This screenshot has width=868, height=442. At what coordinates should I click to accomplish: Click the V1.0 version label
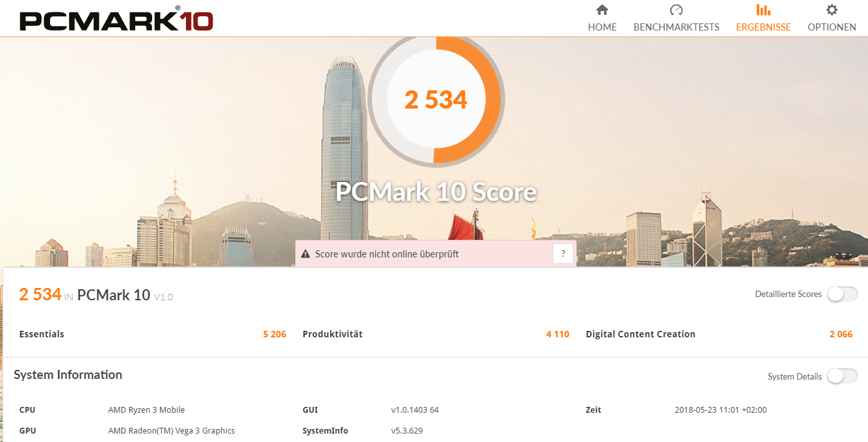[163, 297]
